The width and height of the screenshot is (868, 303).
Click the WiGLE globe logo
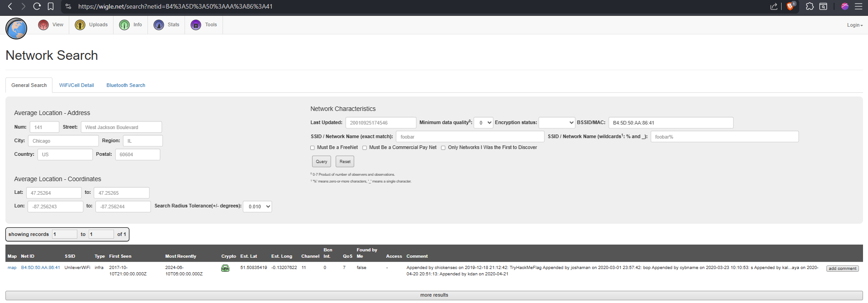pos(16,29)
